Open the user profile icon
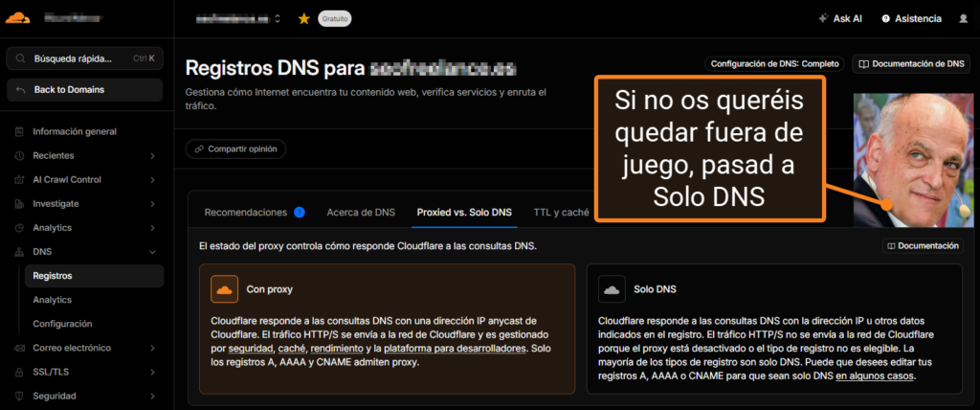Viewport: 980px width, 410px height. (x=963, y=19)
